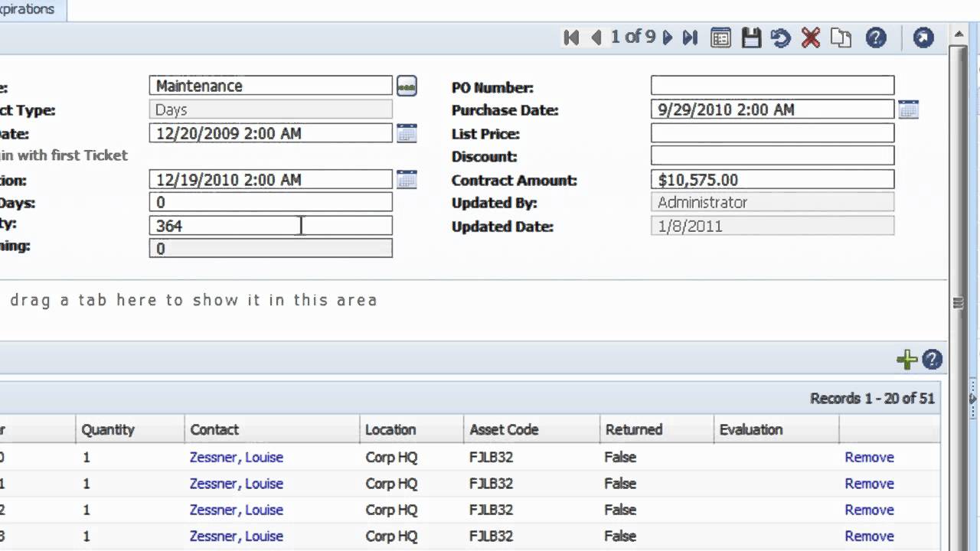Open Zessner, Louise link in first row
Image resolution: width=980 pixels, height=551 pixels.
(x=237, y=457)
